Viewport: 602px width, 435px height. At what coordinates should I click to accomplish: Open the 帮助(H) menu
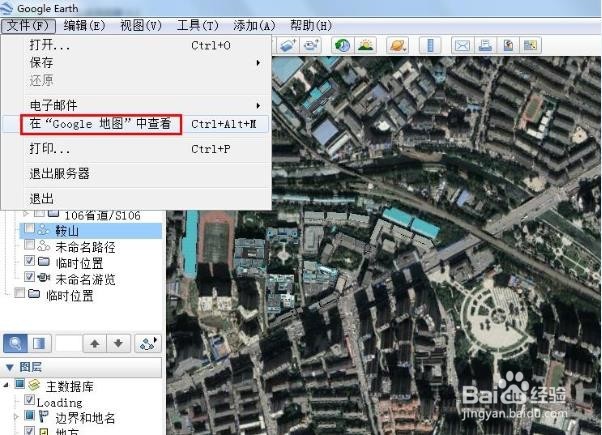pos(311,26)
